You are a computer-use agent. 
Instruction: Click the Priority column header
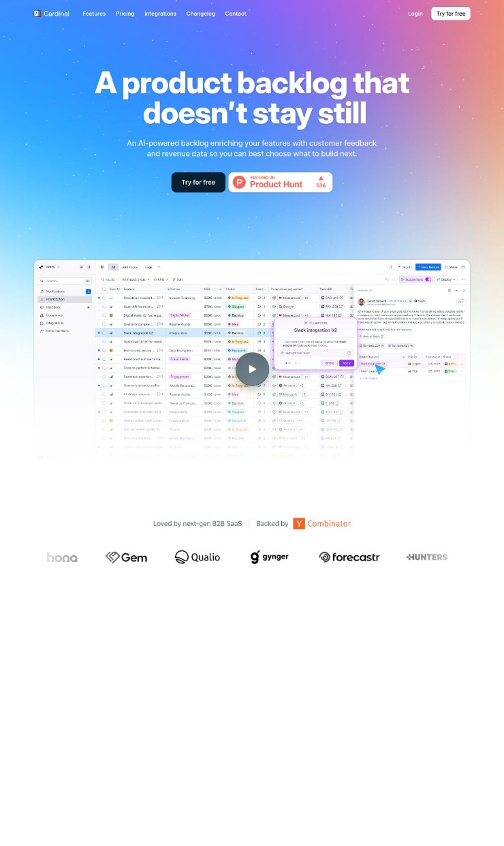click(x=114, y=289)
